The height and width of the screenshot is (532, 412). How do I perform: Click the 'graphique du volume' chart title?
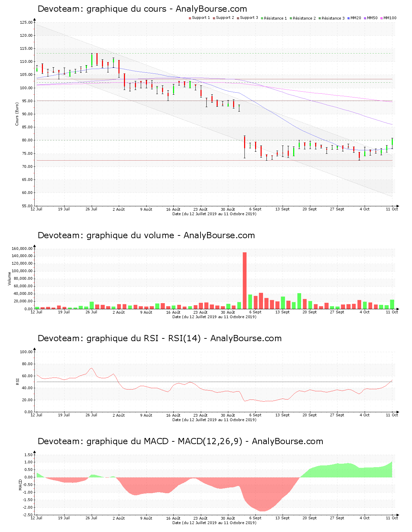point(146,235)
